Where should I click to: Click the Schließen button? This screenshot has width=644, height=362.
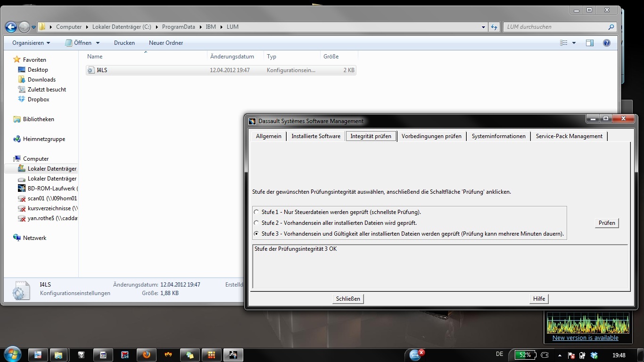[x=348, y=299]
